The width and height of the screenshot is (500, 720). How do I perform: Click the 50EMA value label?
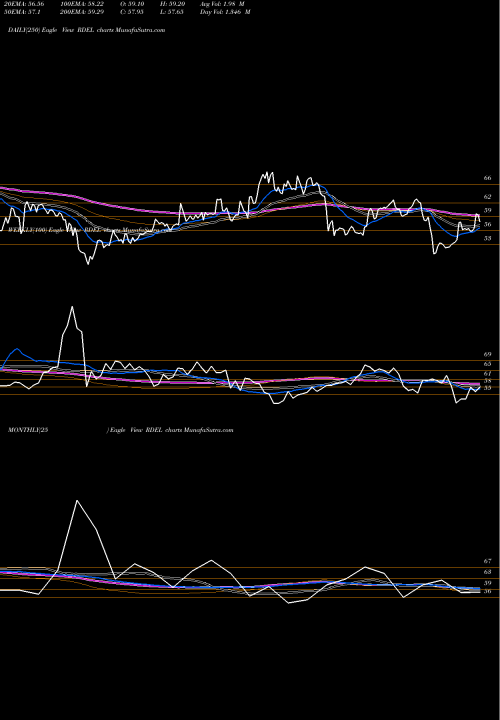(x=22, y=12)
